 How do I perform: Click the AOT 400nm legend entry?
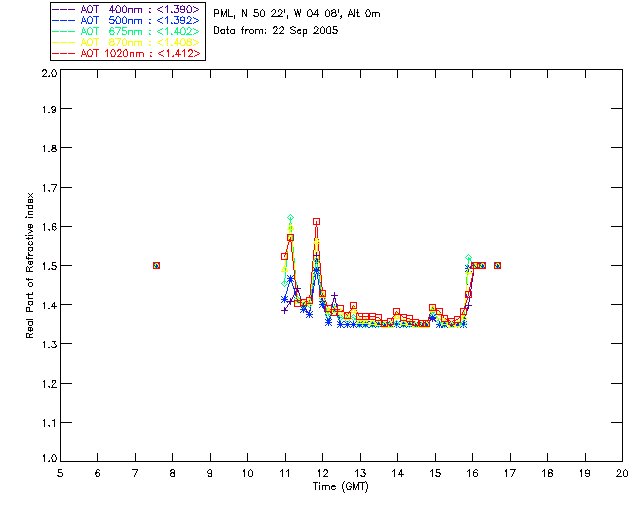126,9
